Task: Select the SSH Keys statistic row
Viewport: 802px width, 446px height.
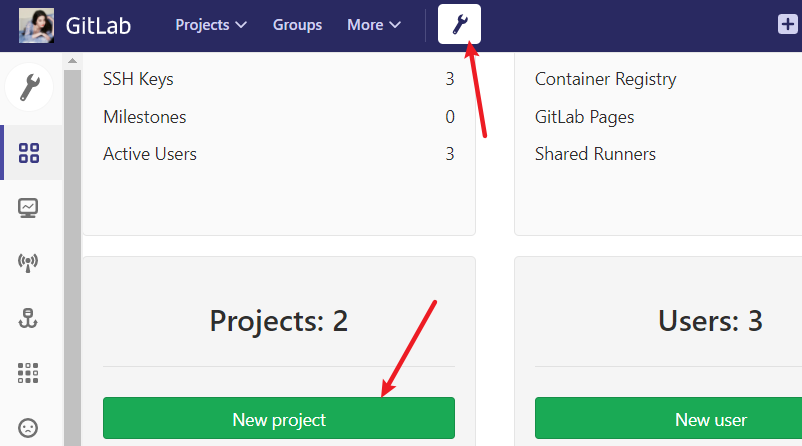Action: click(x=279, y=79)
